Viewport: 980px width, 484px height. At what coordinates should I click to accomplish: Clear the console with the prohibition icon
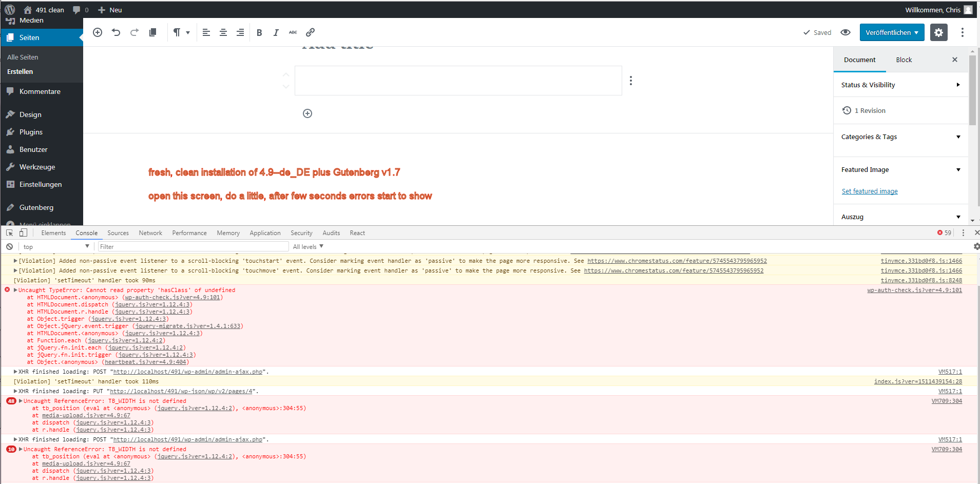[x=9, y=246]
